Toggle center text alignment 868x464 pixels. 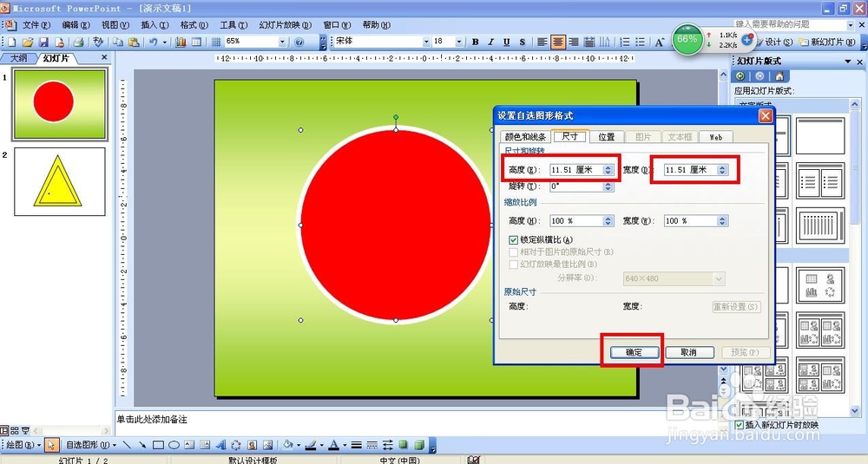(x=558, y=42)
